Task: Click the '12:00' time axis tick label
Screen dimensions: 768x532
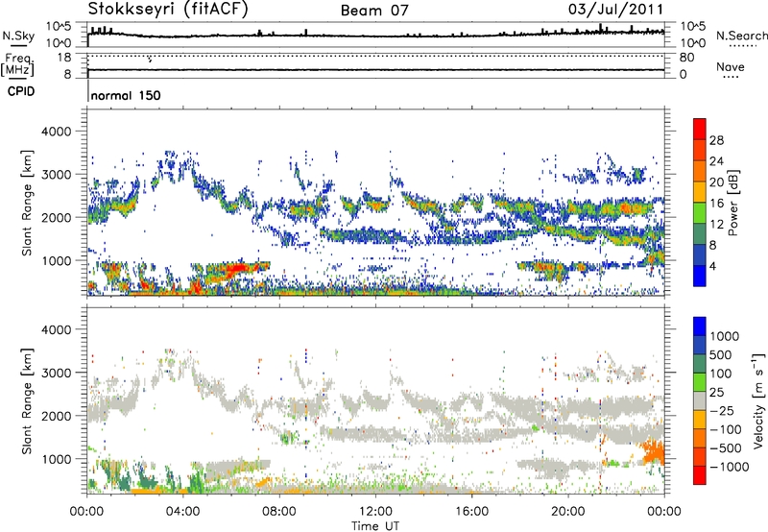Action: [x=375, y=512]
